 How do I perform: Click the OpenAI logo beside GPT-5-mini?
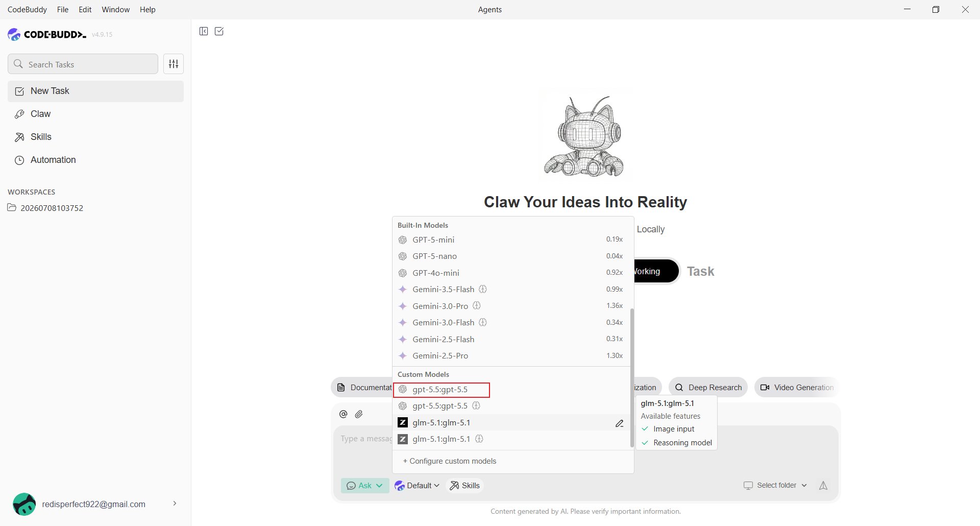pyautogui.click(x=403, y=240)
